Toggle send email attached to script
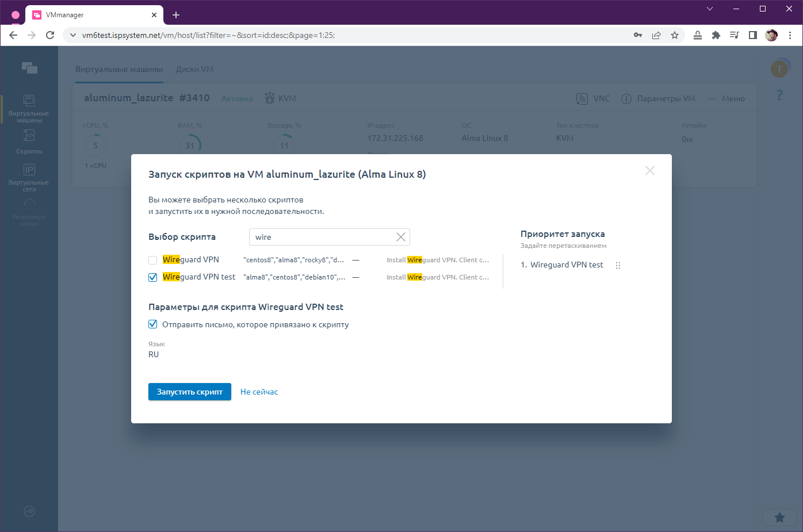Screen dimensions: 803x532 [x=153, y=324]
